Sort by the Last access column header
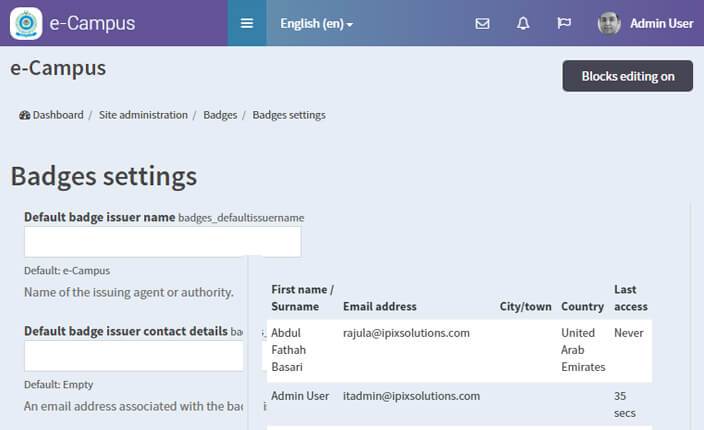 coord(631,298)
